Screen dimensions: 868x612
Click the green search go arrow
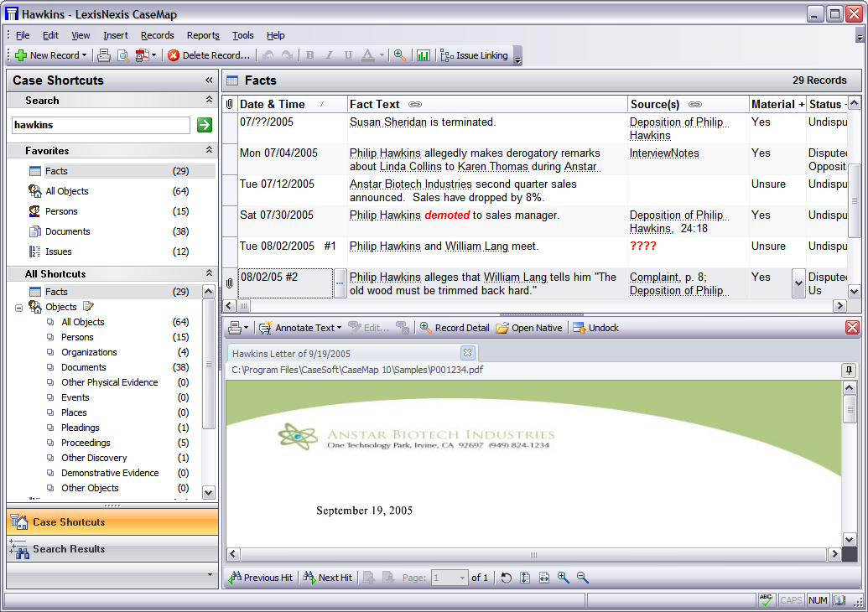[x=205, y=125]
